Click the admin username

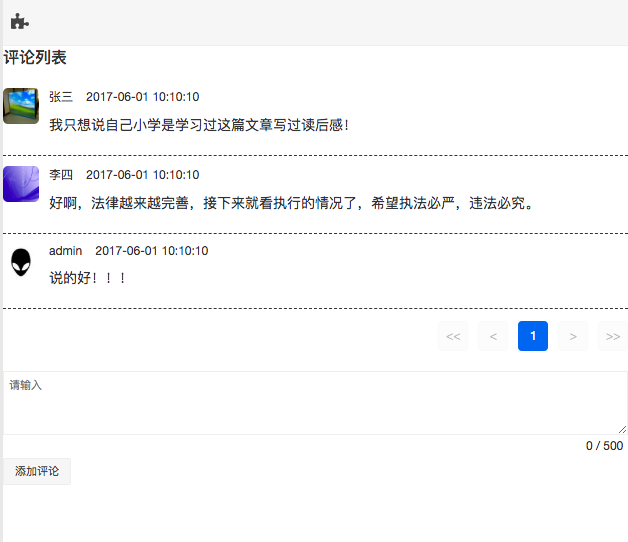tap(66, 251)
